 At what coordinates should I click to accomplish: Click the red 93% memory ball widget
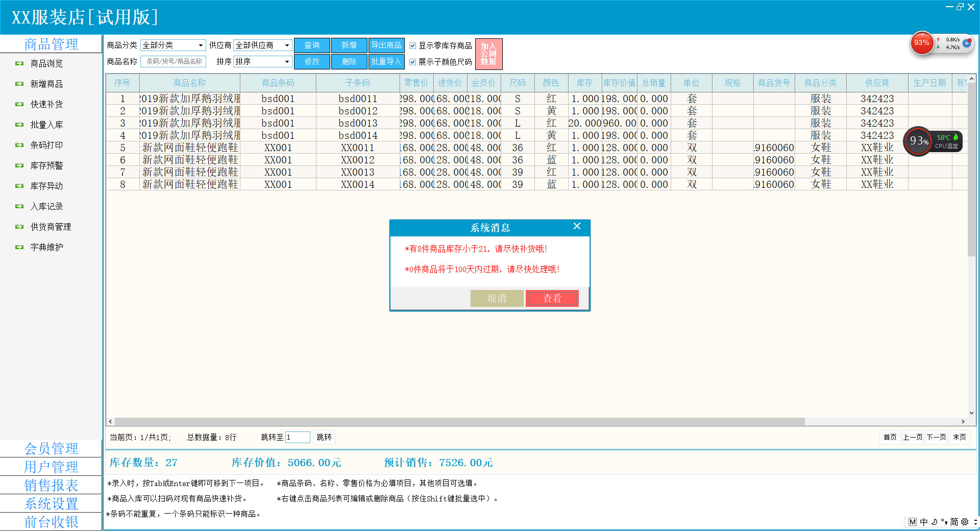pyautogui.click(x=922, y=43)
